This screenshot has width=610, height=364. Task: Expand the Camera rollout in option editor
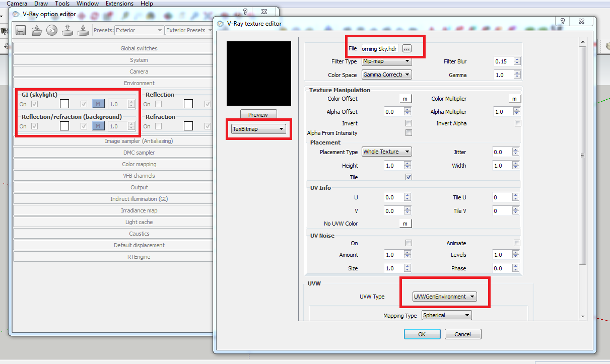point(113,71)
